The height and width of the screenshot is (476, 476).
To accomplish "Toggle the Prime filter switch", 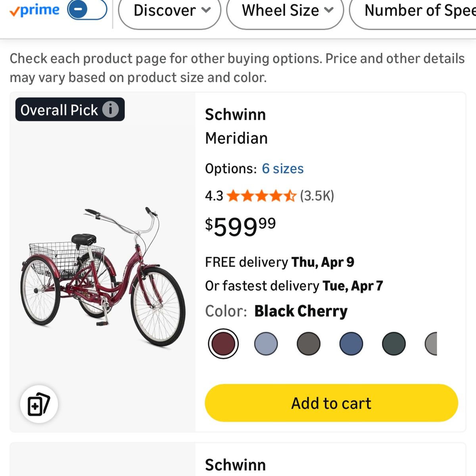I will tap(87, 10).
